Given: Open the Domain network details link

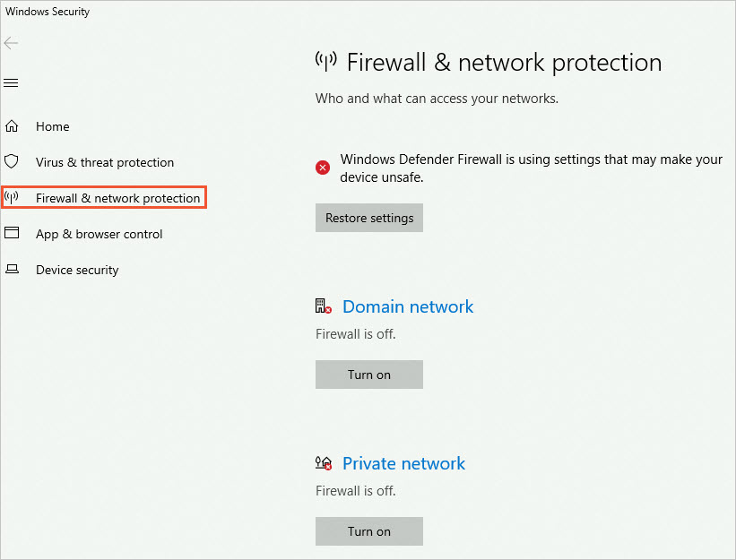Looking at the screenshot, I should (408, 306).
